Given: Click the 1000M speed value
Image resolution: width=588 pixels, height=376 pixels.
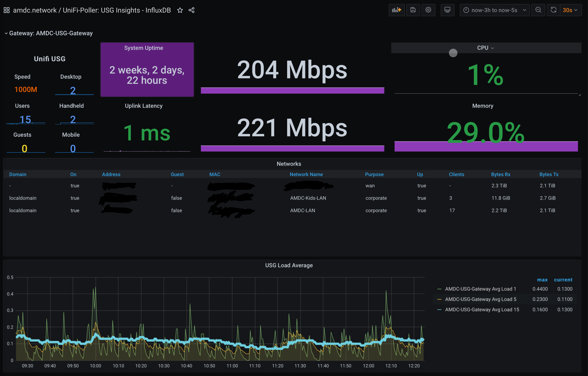Looking at the screenshot, I should [26, 89].
